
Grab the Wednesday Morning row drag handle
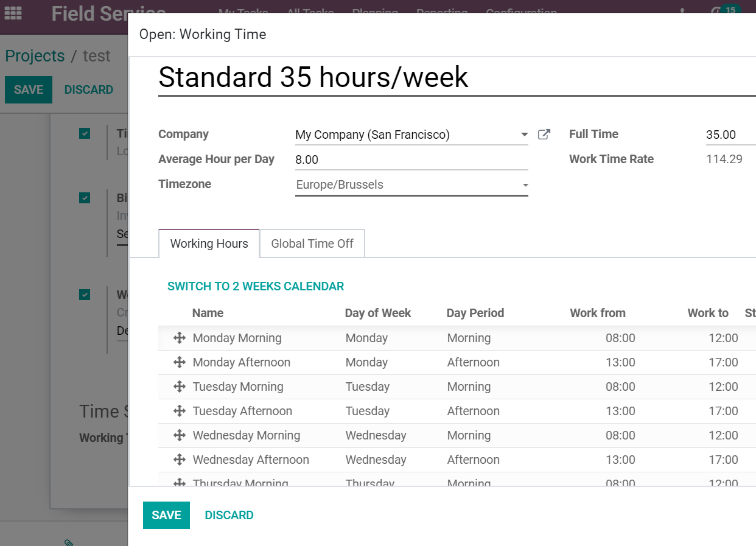pyautogui.click(x=179, y=435)
